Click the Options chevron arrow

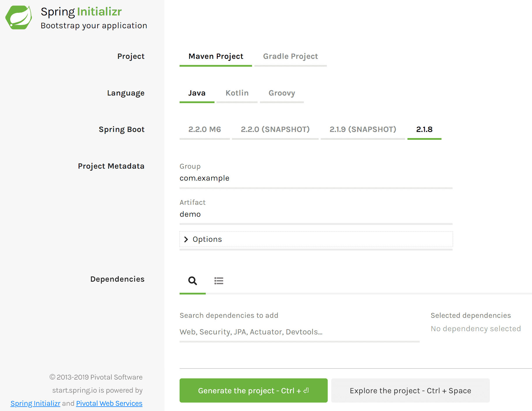tap(186, 239)
